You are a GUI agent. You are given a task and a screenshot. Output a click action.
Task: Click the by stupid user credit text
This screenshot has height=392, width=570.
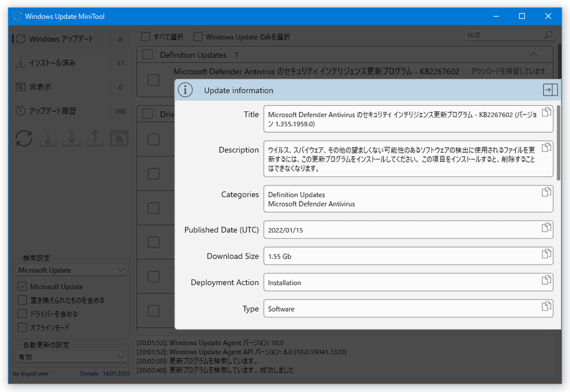30,374
